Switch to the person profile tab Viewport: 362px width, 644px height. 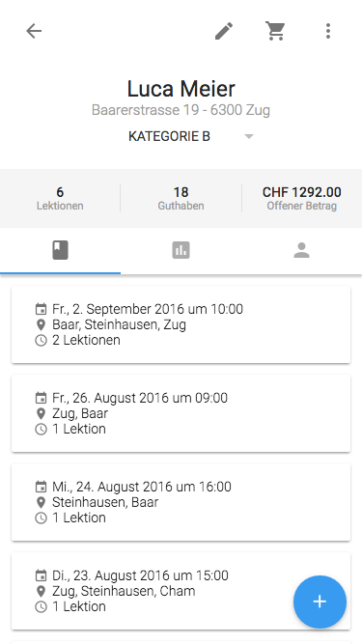(x=301, y=250)
